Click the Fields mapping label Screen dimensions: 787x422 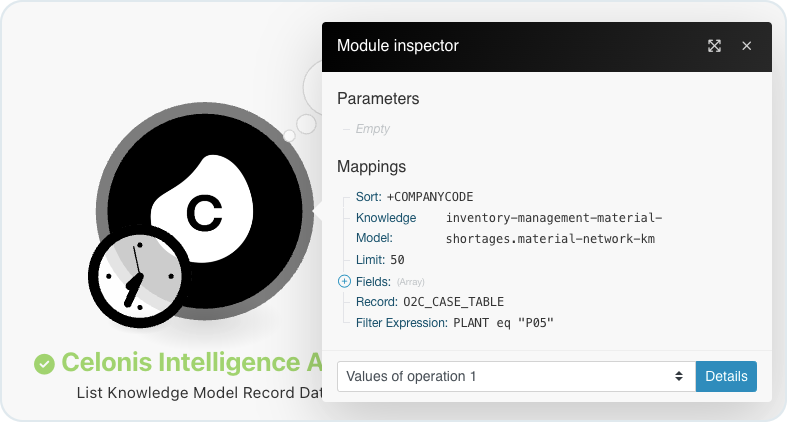pos(373,282)
